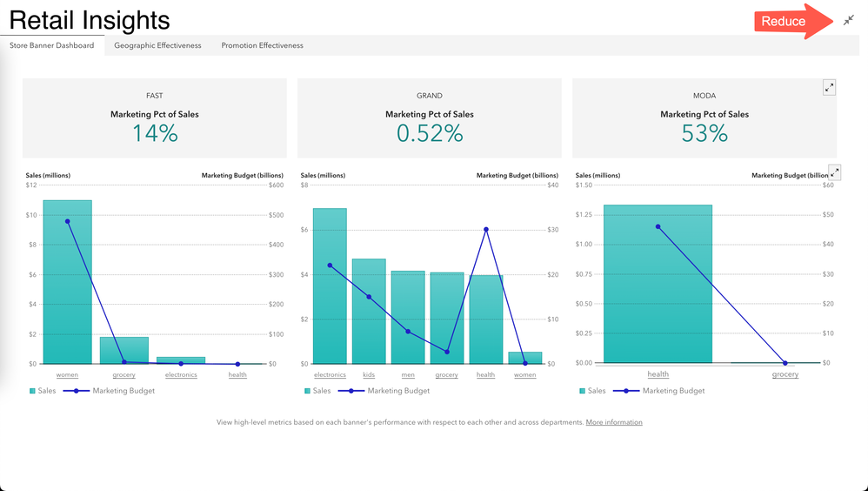Select the Store Banner Dashboard tab
The height and width of the screenshot is (491, 868).
[x=51, y=45]
